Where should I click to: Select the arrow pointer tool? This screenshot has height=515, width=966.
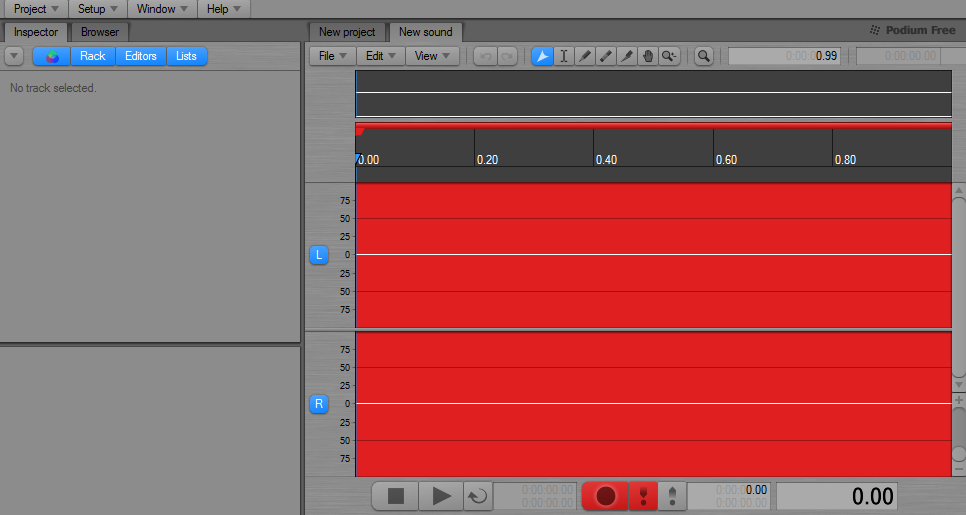(542, 56)
